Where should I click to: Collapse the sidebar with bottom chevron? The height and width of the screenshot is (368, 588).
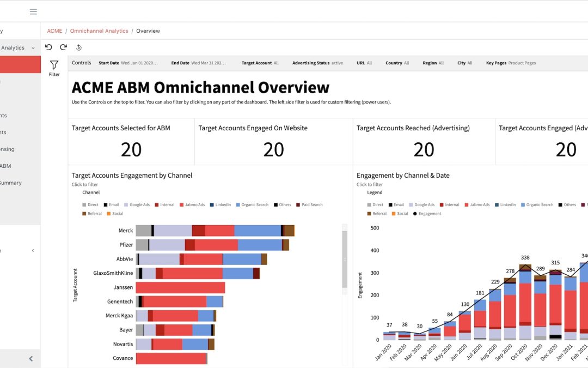coord(30,359)
